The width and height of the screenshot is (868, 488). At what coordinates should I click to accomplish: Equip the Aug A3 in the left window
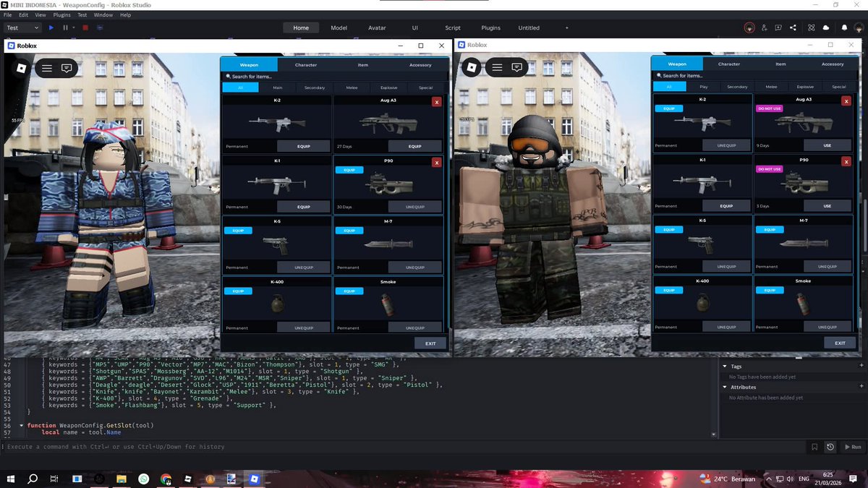(x=414, y=146)
